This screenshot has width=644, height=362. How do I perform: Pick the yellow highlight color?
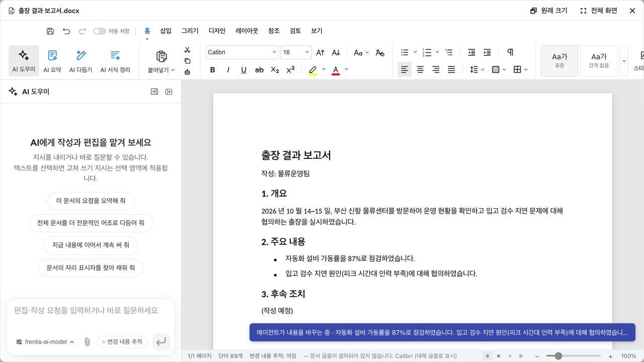click(x=313, y=70)
